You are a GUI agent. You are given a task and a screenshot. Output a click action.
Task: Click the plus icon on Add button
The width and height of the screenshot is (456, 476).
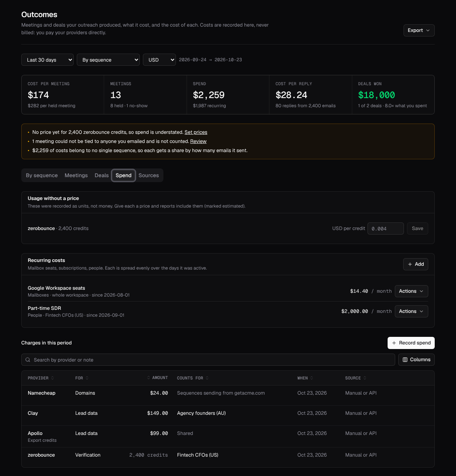pos(410,264)
